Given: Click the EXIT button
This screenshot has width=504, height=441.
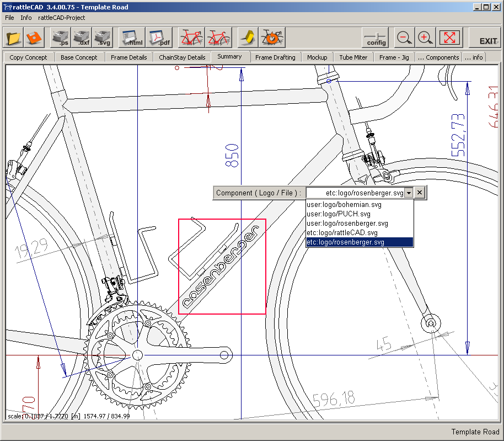Looking at the screenshot, I should point(486,38).
